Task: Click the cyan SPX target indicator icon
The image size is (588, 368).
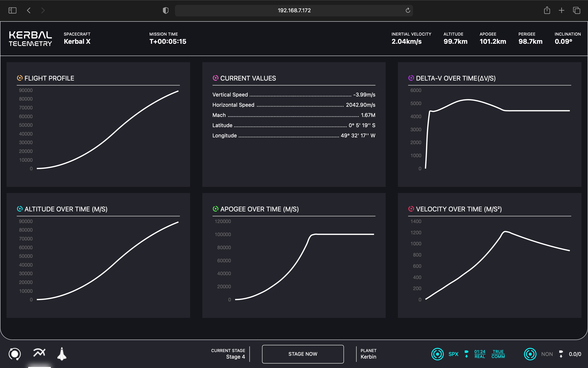Action: coord(437,354)
